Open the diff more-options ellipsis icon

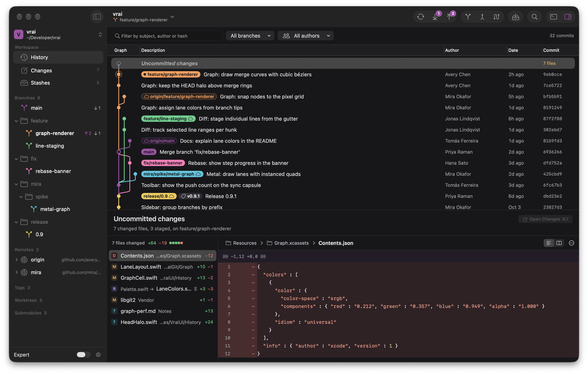tap(571, 243)
